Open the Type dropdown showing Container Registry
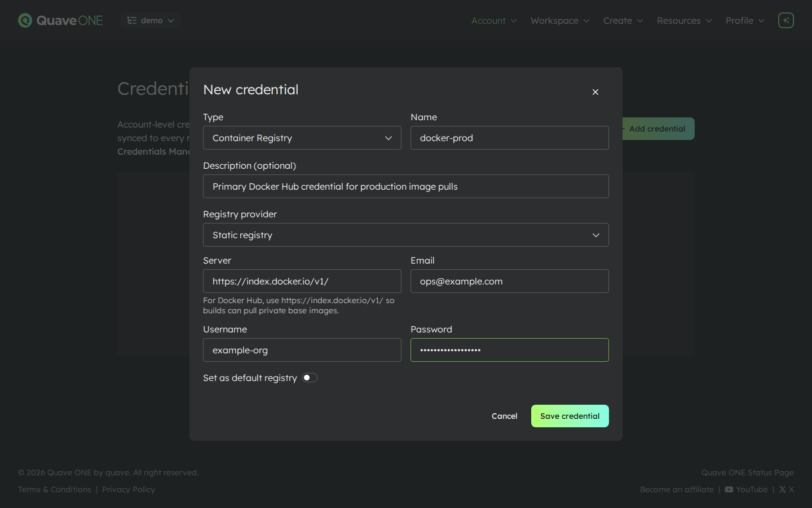The height and width of the screenshot is (508, 812). [x=302, y=138]
